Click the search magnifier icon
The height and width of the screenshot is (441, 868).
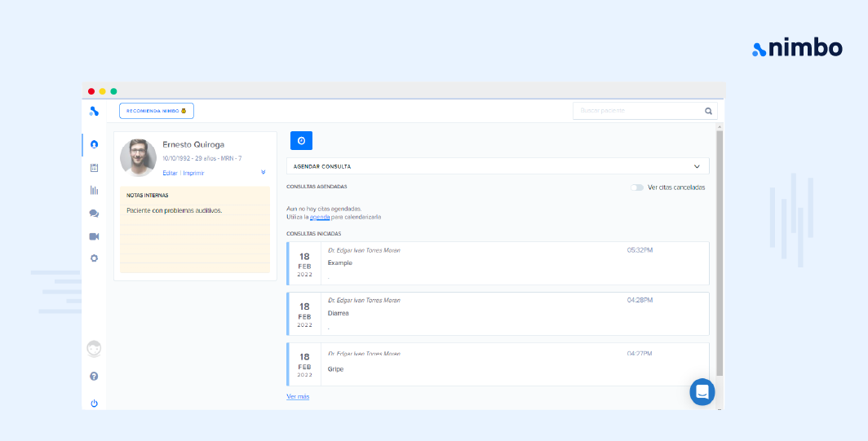708,111
